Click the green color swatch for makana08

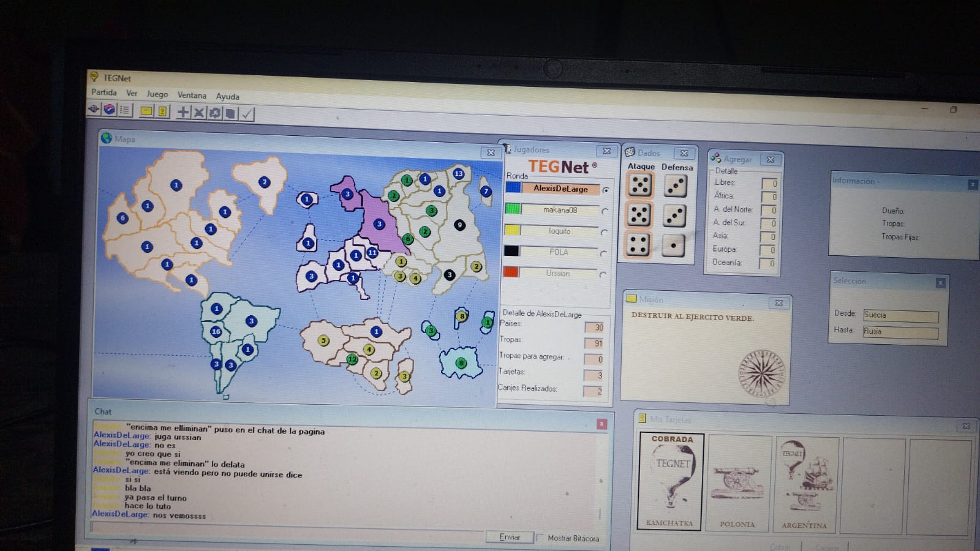[x=513, y=209]
